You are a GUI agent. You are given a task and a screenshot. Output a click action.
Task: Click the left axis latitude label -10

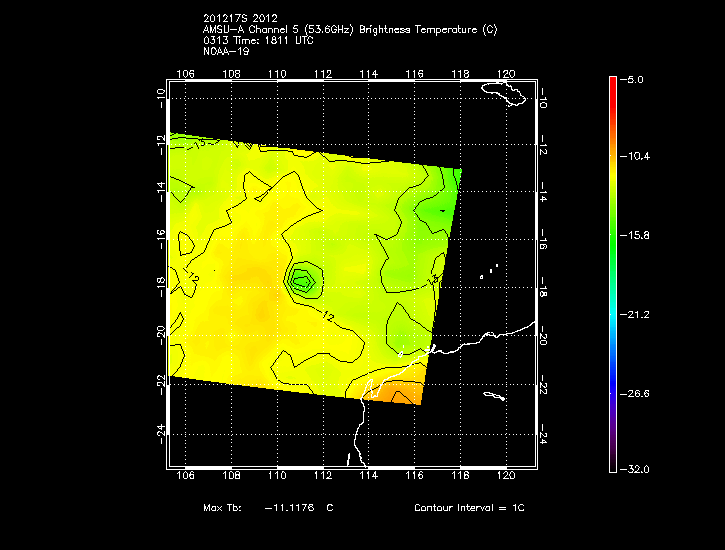coord(160,98)
